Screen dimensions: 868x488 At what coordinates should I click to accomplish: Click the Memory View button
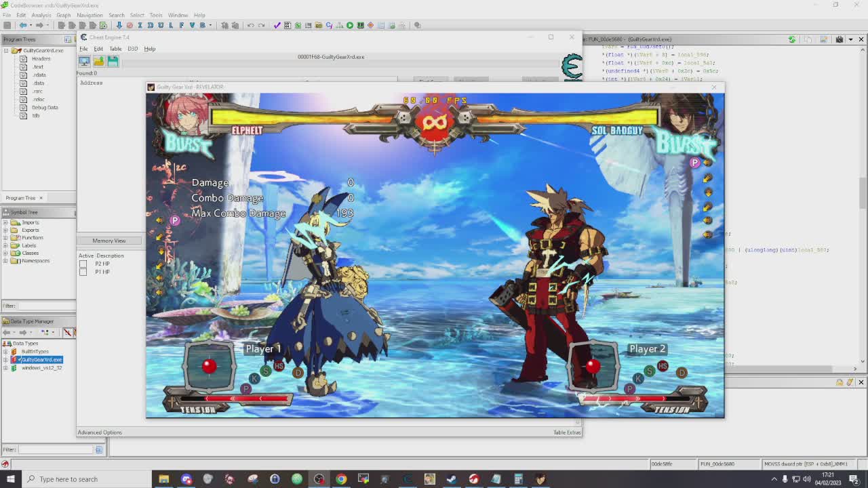pos(109,241)
